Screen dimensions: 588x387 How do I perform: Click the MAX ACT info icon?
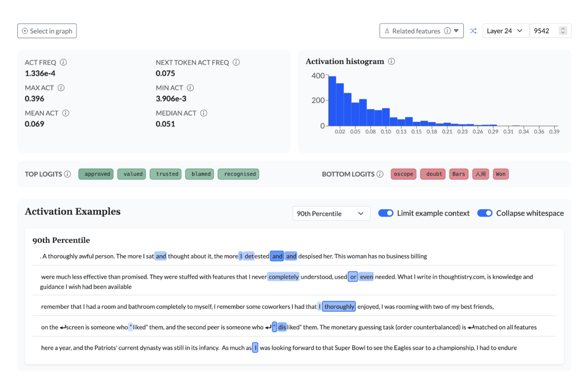61,88
